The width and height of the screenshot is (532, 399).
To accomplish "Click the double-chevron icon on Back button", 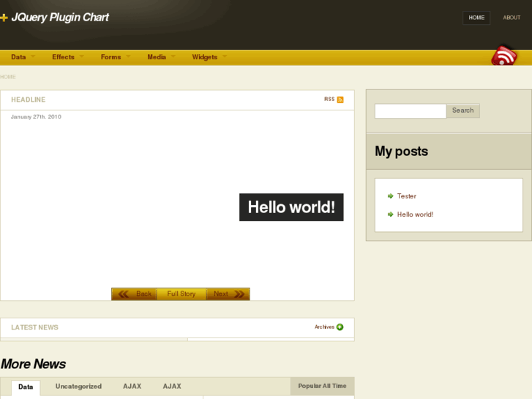I will [x=124, y=294].
